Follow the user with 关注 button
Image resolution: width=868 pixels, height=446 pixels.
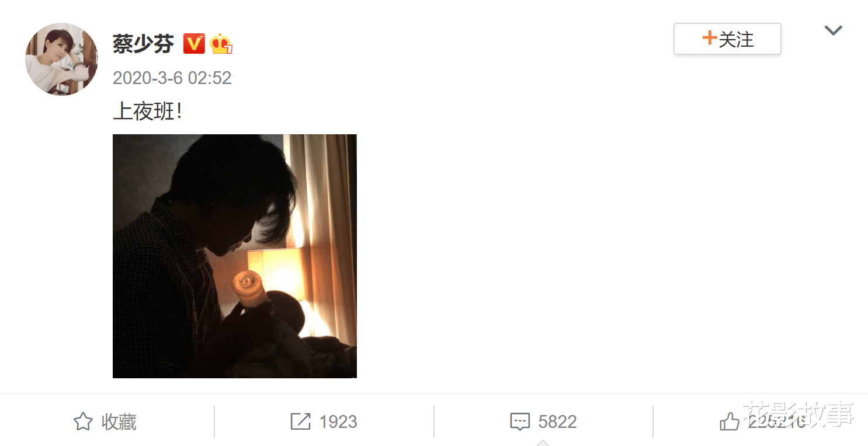727,39
